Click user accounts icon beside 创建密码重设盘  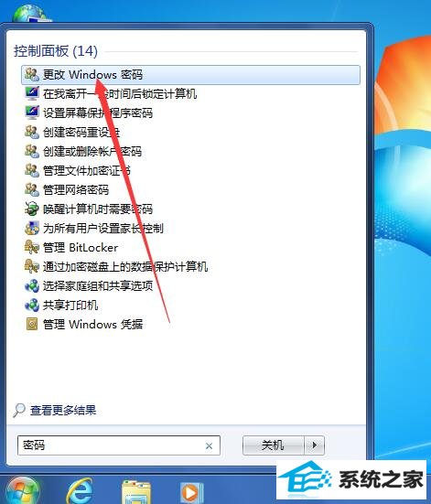(32, 132)
